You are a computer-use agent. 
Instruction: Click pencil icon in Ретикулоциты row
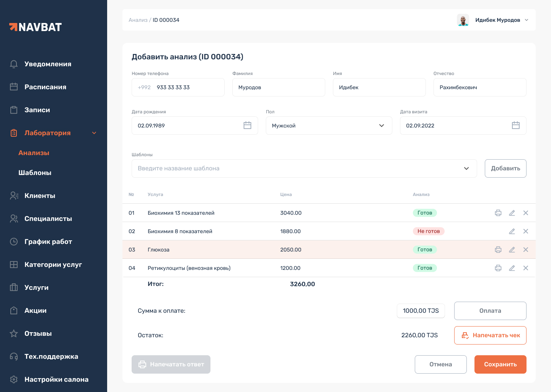tap(512, 268)
